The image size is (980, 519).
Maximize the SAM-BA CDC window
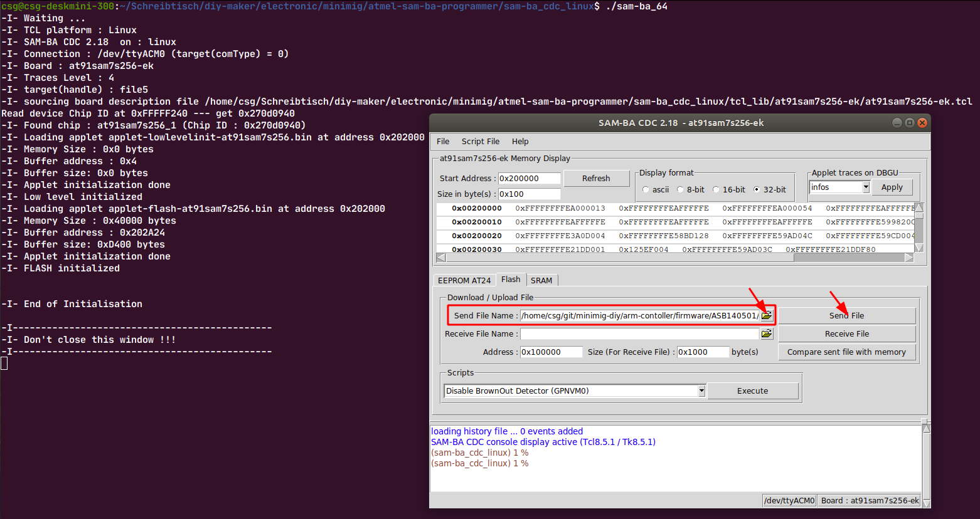click(x=909, y=123)
